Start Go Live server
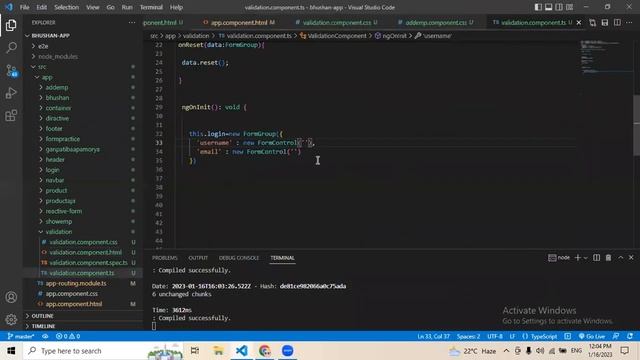The height and width of the screenshot is (360, 640). coord(592,336)
